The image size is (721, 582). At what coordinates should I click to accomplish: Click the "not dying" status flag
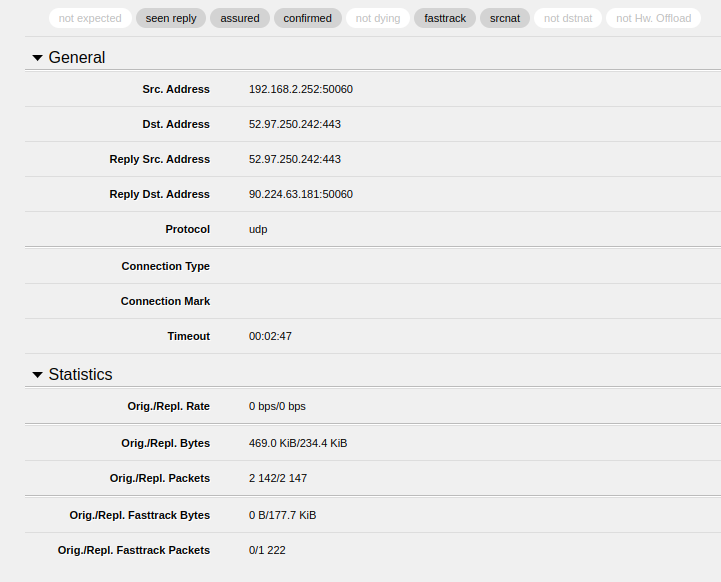[378, 18]
